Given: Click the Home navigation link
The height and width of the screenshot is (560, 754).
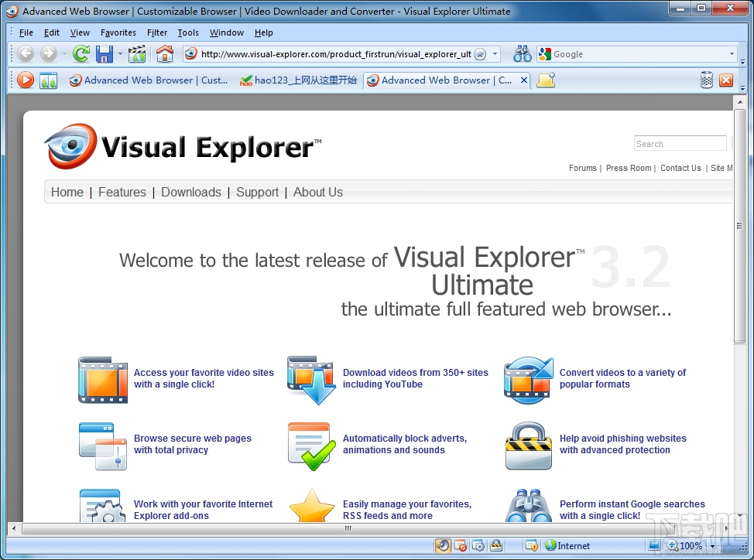Looking at the screenshot, I should point(67,192).
